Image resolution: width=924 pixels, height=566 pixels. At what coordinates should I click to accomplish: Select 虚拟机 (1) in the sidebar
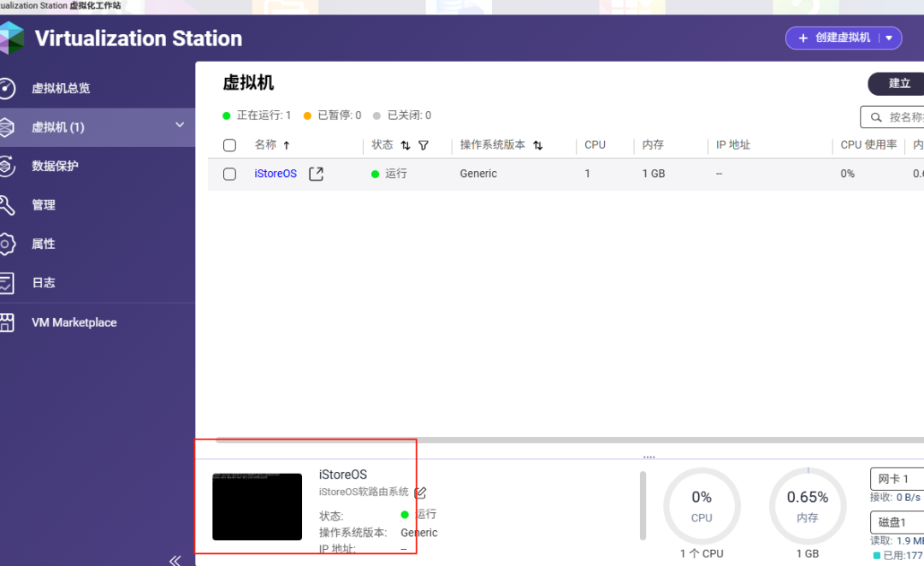[98, 127]
